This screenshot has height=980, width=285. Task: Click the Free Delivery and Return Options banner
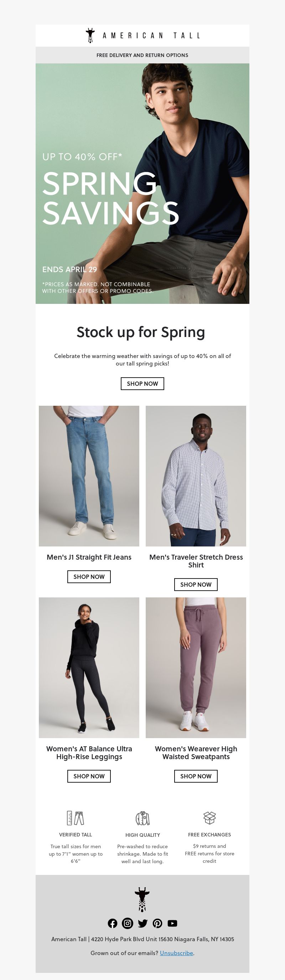[142, 55]
